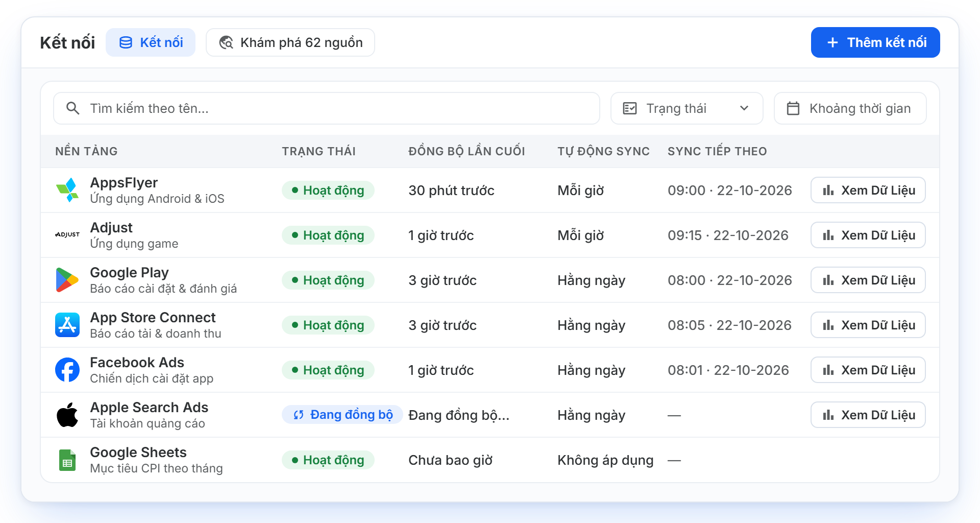Click the Đang đồng bộ status badge
The height and width of the screenshot is (523, 980).
[x=342, y=415]
